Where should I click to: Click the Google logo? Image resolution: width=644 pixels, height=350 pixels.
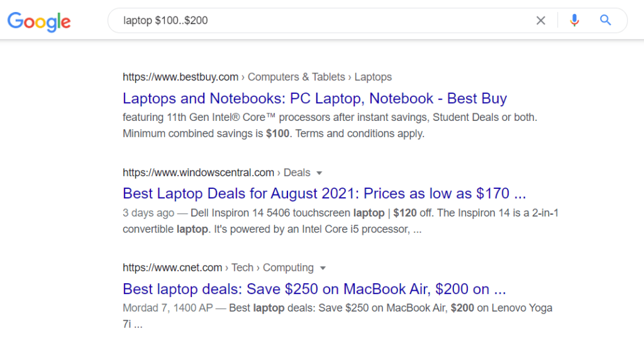(x=39, y=21)
